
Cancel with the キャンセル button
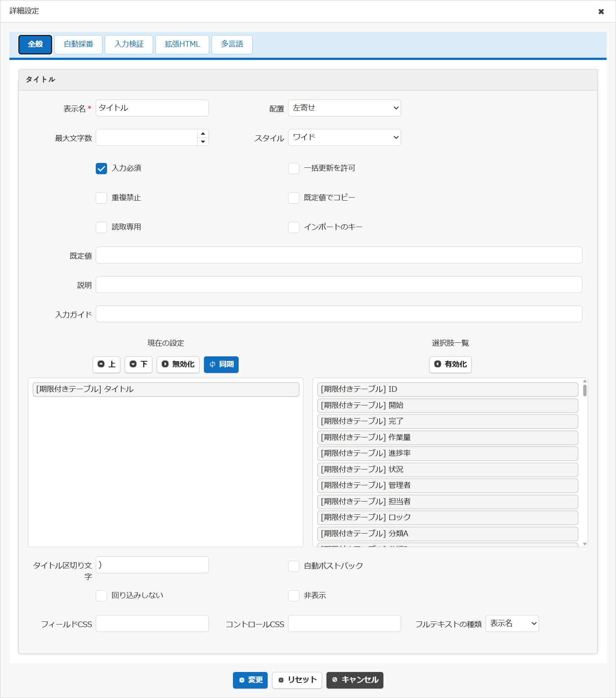[355, 680]
